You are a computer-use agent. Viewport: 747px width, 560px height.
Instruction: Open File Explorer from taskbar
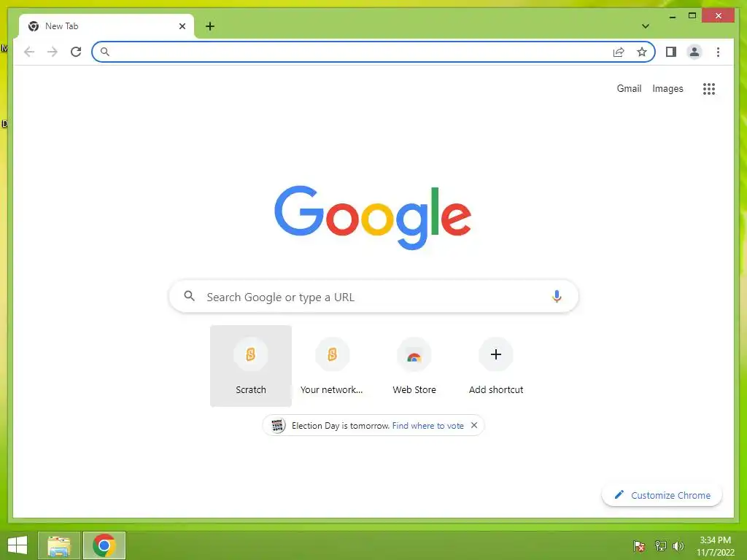[59, 545]
